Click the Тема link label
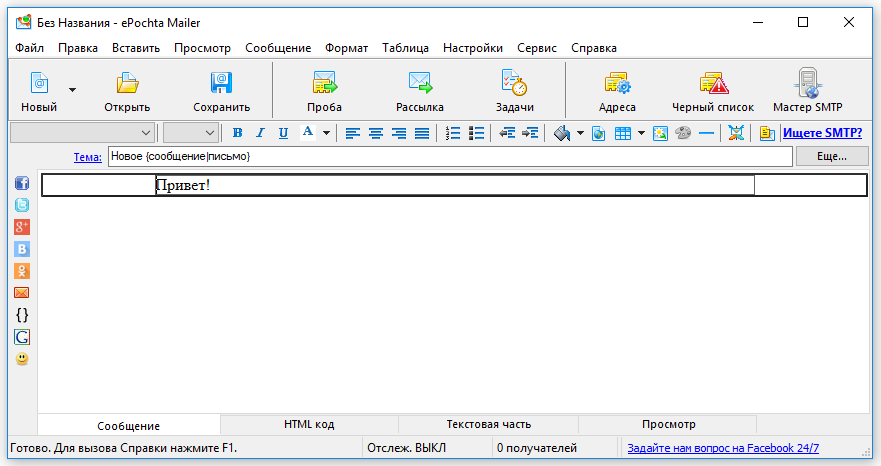This screenshot has height=466, width=881. coord(88,157)
